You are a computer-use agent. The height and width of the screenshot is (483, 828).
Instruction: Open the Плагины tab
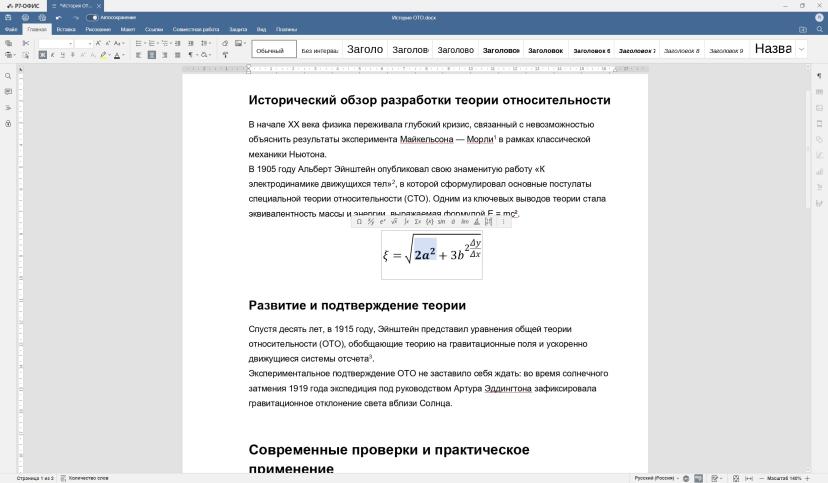click(x=286, y=30)
